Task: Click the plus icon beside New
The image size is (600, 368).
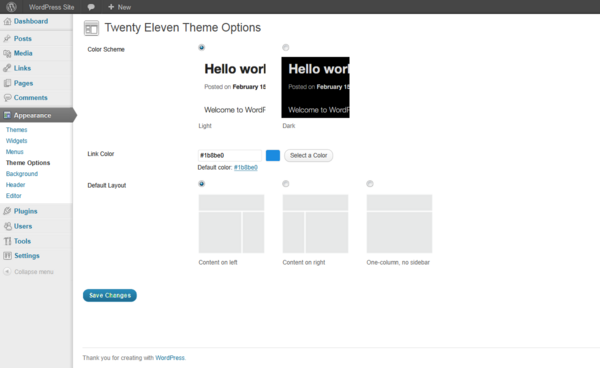Action: [x=111, y=7]
